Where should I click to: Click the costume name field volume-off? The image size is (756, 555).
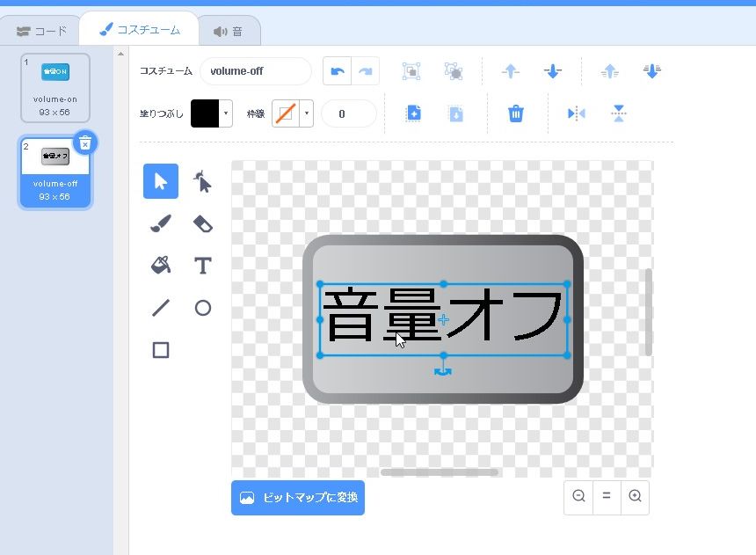255,71
